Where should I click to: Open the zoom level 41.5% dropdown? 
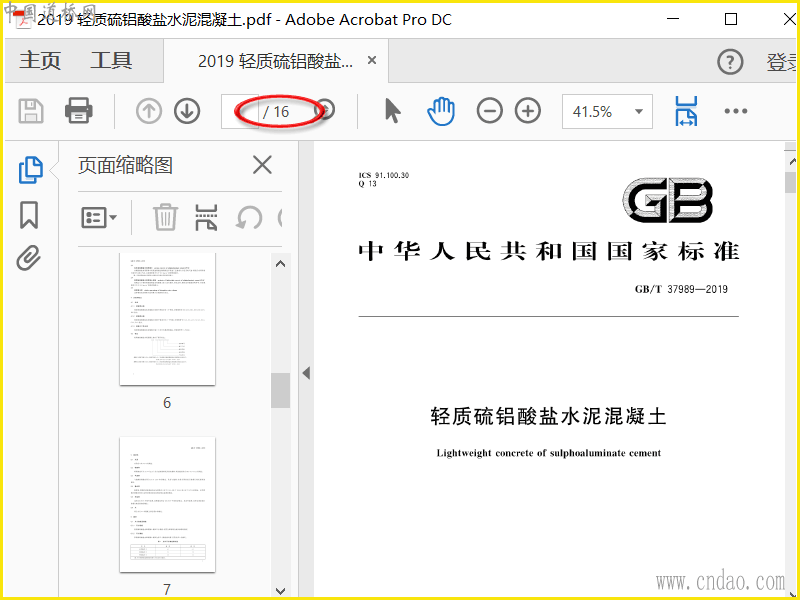tap(638, 111)
